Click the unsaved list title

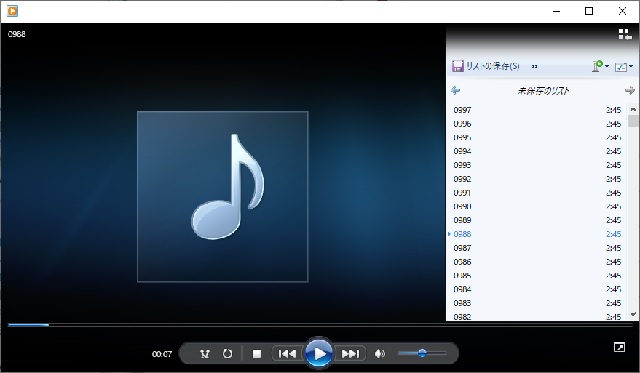click(x=543, y=91)
